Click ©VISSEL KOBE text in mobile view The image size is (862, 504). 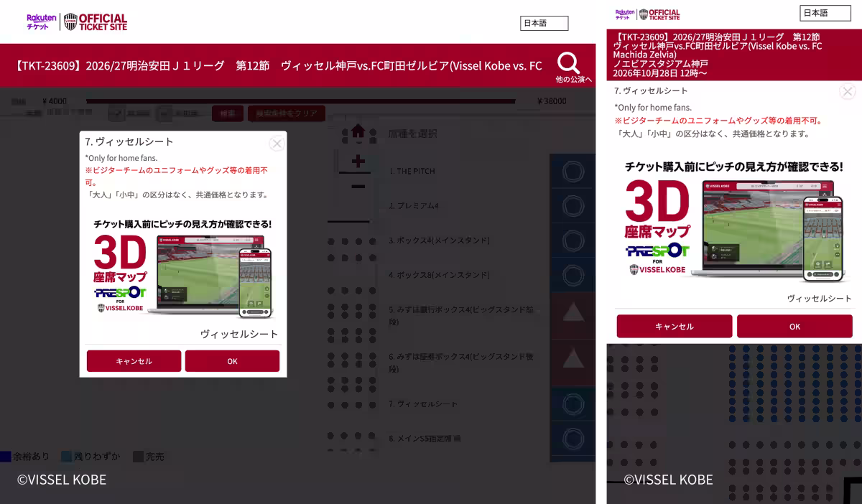tap(668, 480)
